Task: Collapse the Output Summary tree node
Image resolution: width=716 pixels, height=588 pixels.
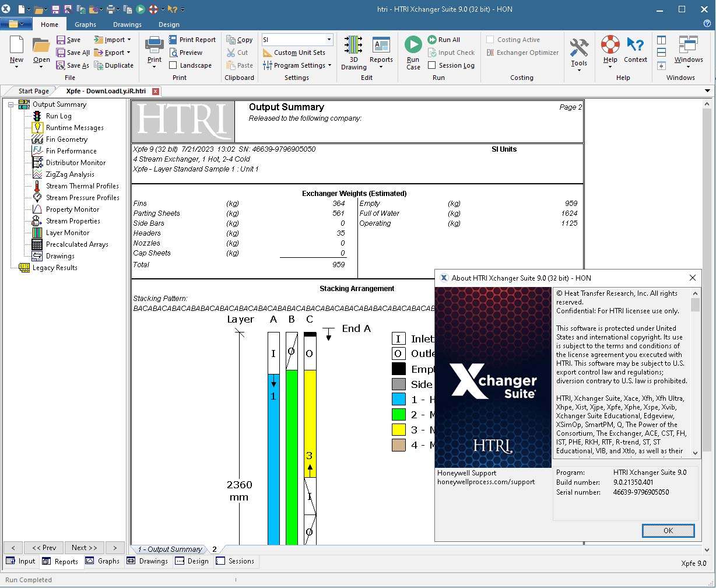Action: (10, 104)
